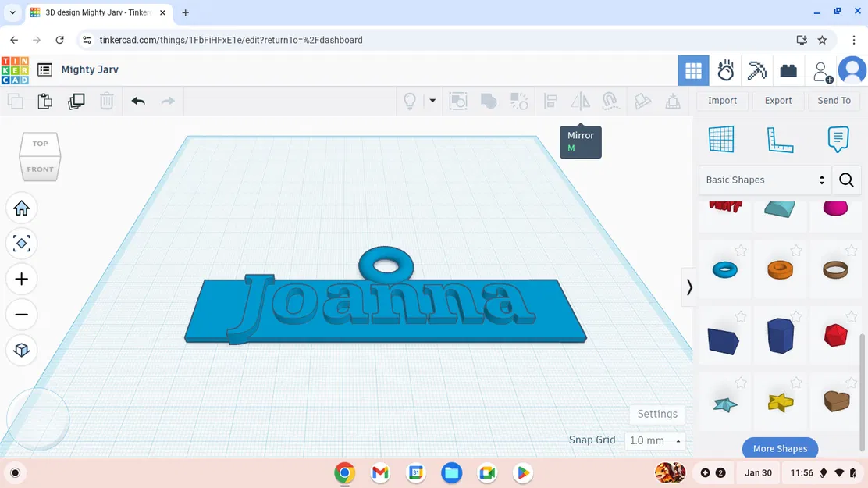Select the Ruler tool

point(780,139)
